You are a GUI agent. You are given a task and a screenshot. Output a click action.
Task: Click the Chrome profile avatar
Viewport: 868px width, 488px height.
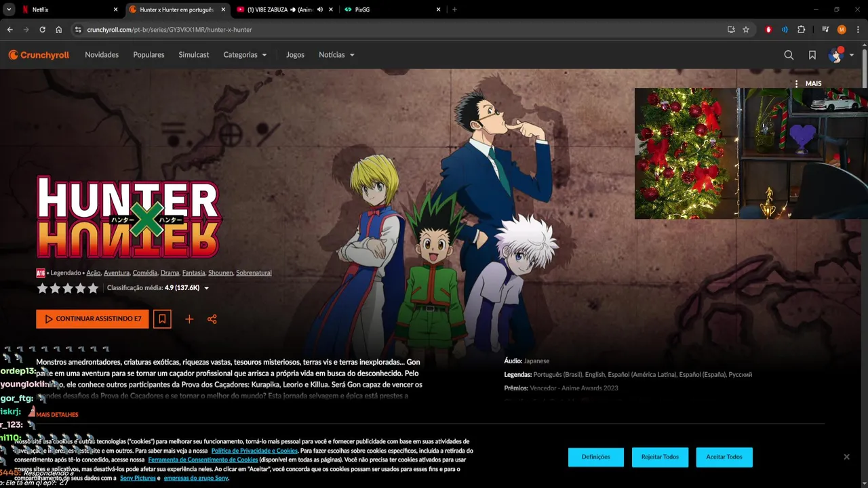(842, 30)
